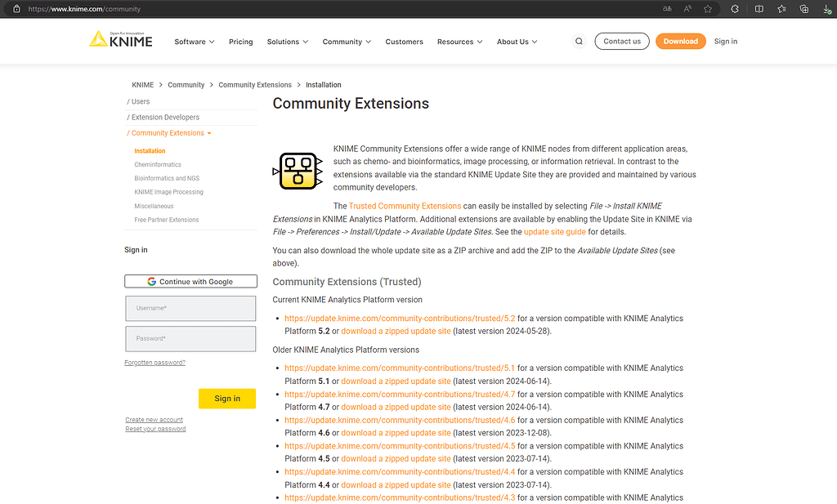837x504 pixels.
Task: Open browser favorites list icon
Action: click(x=782, y=9)
